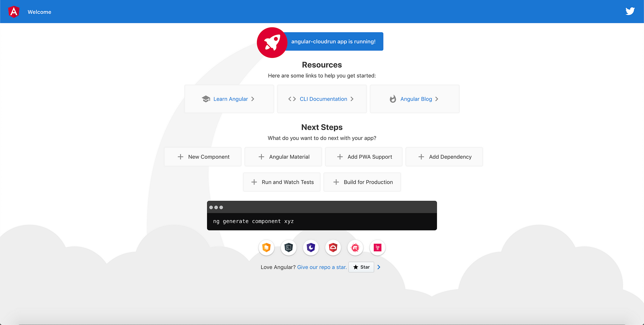Click the Angular logo in the toolbar
This screenshot has height=325, width=644.
coord(14,11)
